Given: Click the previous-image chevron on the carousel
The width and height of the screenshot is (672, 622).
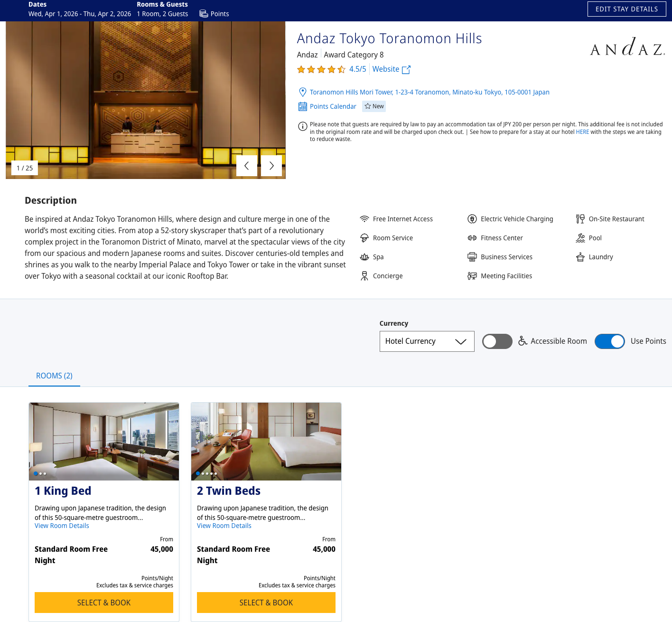Looking at the screenshot, I should click(x=247, y=165).
